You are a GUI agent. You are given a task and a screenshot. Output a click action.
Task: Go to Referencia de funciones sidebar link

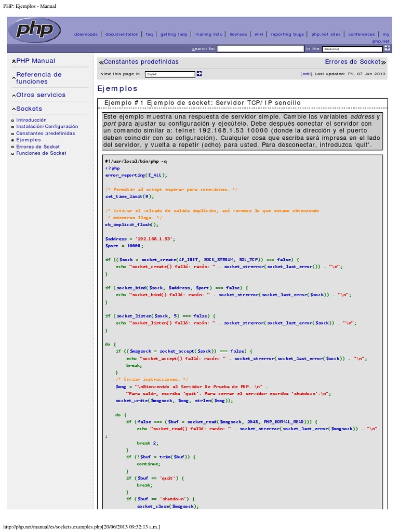tap(38, 78)
